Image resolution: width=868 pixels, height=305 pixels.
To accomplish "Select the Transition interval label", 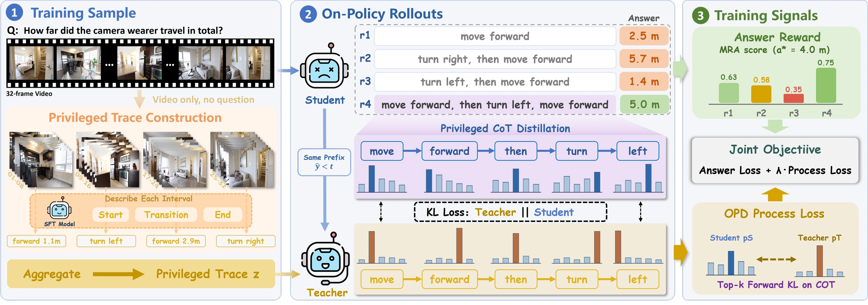I will 166,215.
